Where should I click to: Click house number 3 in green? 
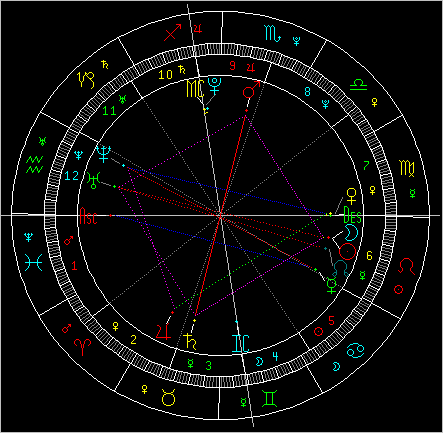tap(208, 366)
